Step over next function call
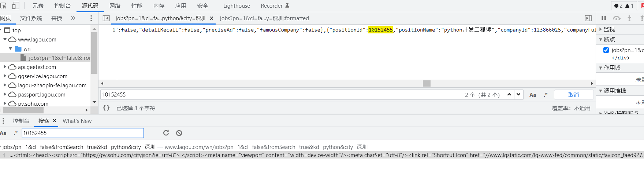 [x=617, y=18]
